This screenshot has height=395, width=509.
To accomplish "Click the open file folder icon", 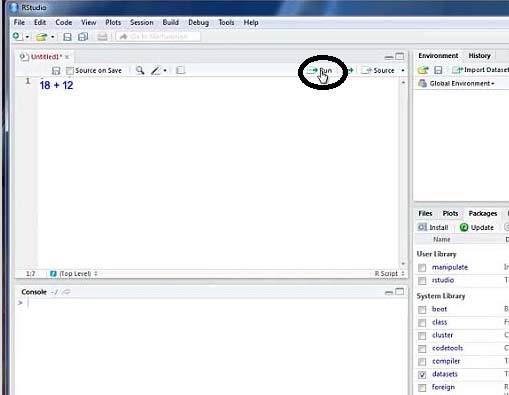I will (x=41, y=37).
